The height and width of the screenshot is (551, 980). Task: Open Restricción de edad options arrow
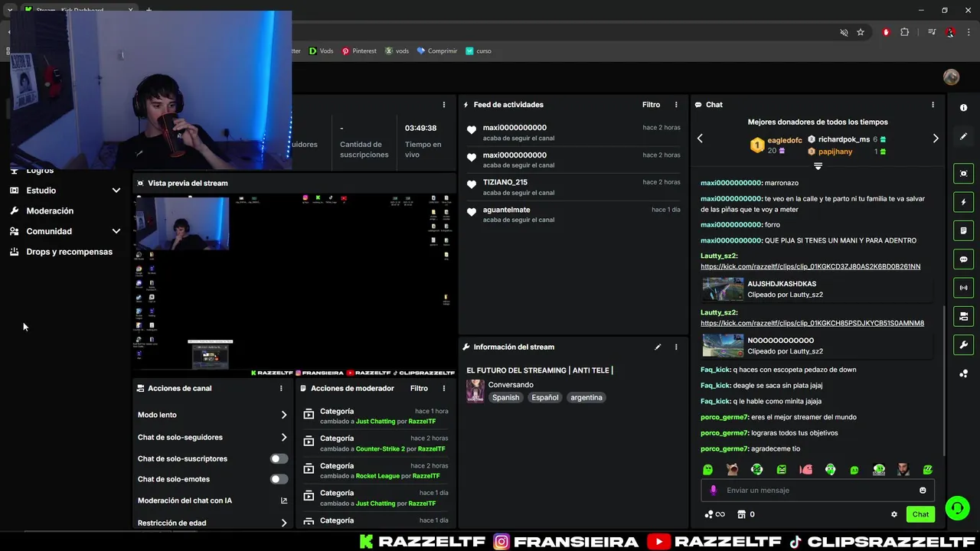tap(284, 523)
